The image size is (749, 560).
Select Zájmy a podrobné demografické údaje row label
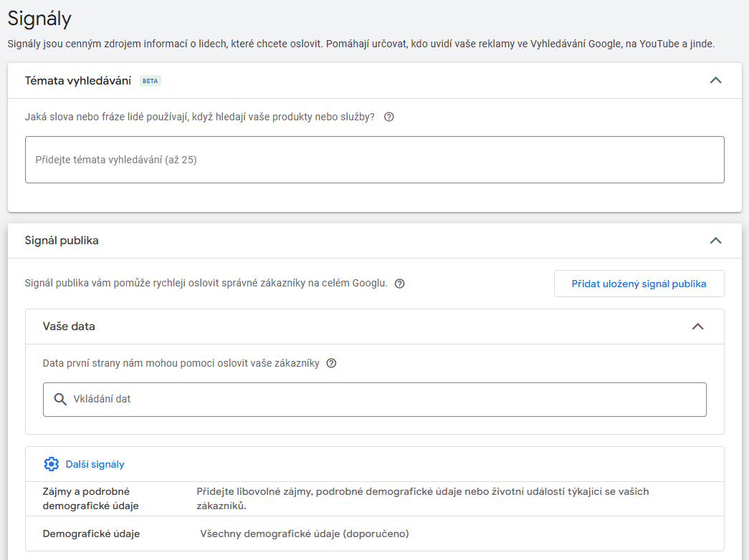coord(90,498)
